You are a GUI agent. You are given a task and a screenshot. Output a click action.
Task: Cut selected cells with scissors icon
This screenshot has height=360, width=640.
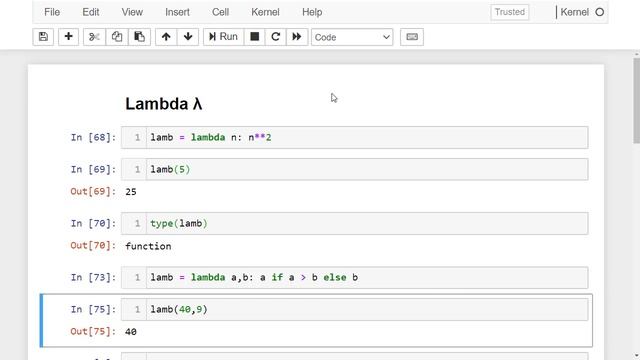coord(94,37)
